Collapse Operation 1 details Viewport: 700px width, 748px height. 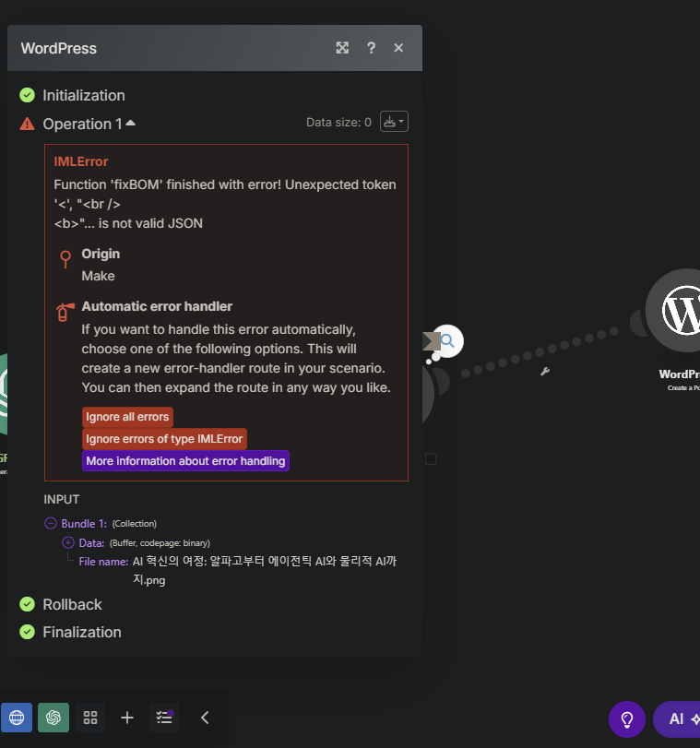130,124
